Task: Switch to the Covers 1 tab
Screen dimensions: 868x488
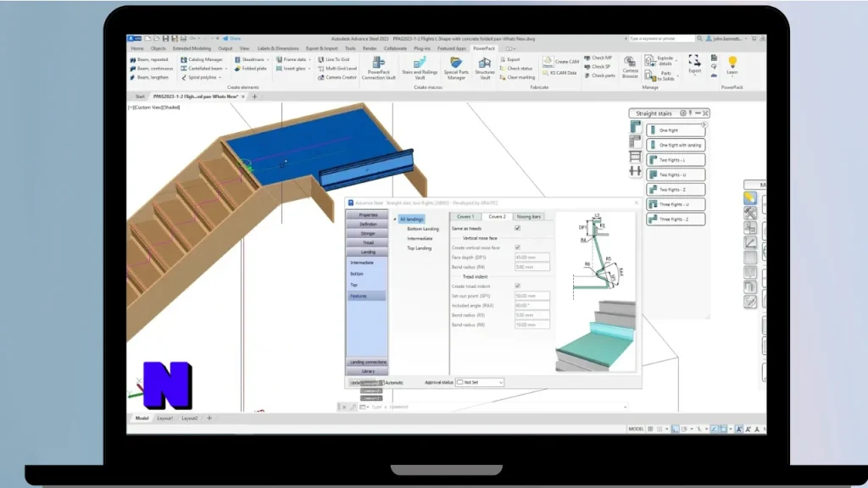Action: 465,217
